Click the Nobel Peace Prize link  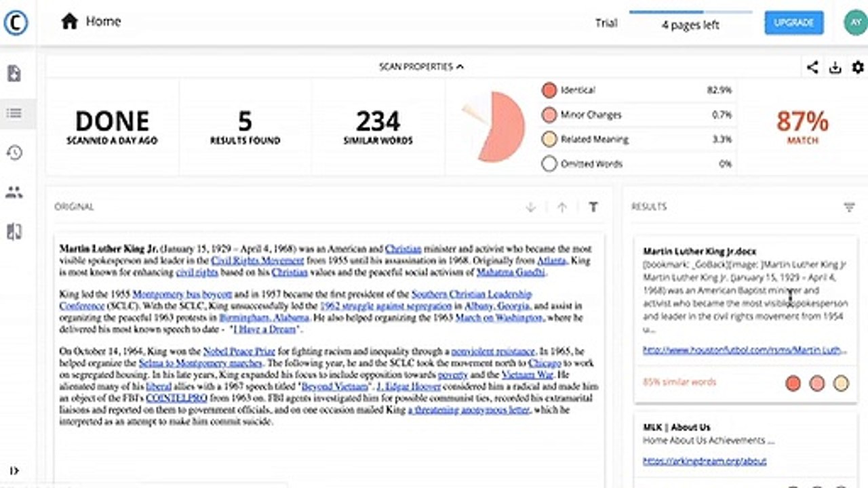239,351
